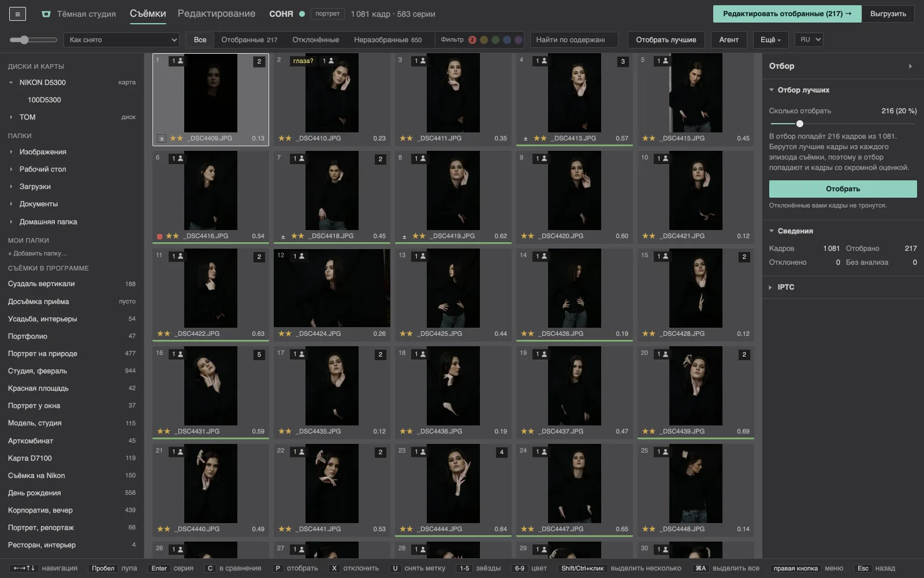This screenshot has height=578, width=924.
Task: Click the face count badge on _DSC4424.JPG
Action: pyautogui.click(x=299, y=256)
